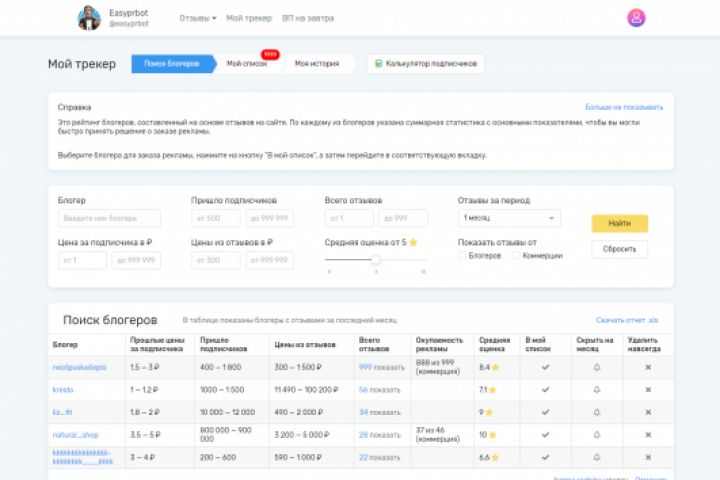Click checkmark in the 6.6 rating row

point(545,457)
